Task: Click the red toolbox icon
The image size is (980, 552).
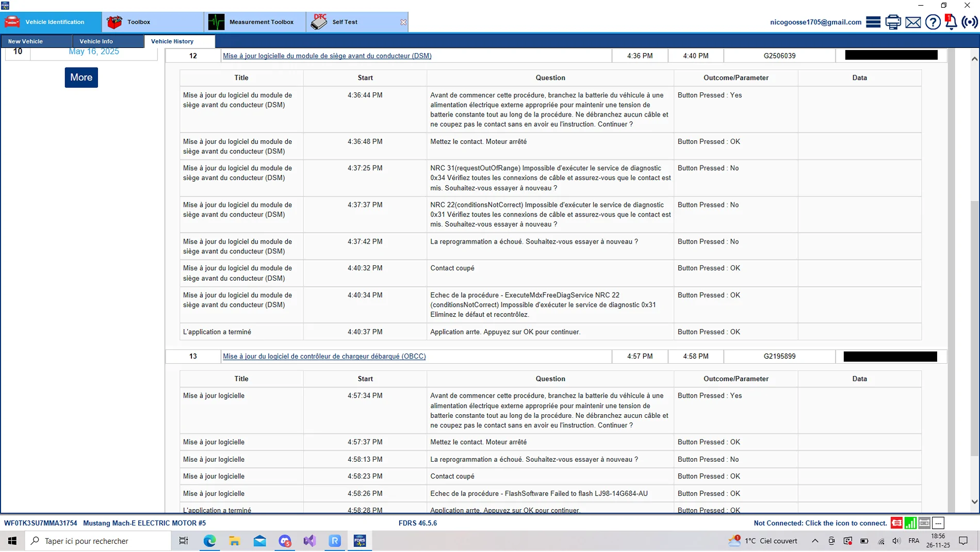Action: click(115, 22)
